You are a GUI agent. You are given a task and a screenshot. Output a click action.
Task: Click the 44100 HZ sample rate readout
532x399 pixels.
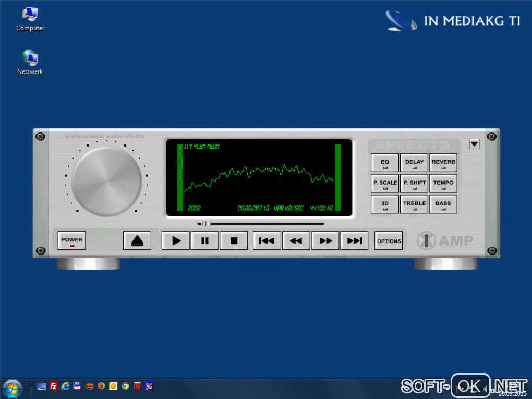point(321,208)
